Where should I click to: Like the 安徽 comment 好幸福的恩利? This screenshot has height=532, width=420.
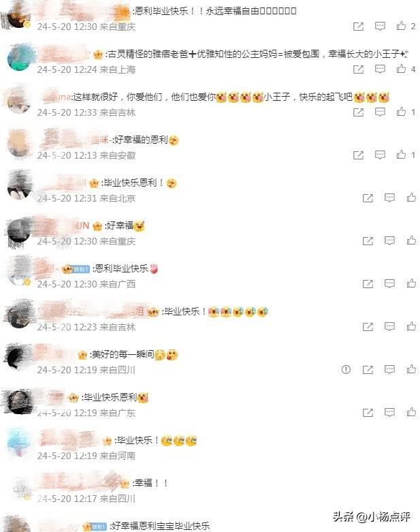(x=402, y=155)
